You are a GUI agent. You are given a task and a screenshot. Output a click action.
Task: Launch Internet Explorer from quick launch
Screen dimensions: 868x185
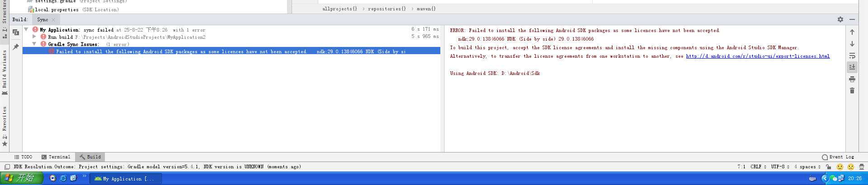pyautogui.click(x=63, y=178)
